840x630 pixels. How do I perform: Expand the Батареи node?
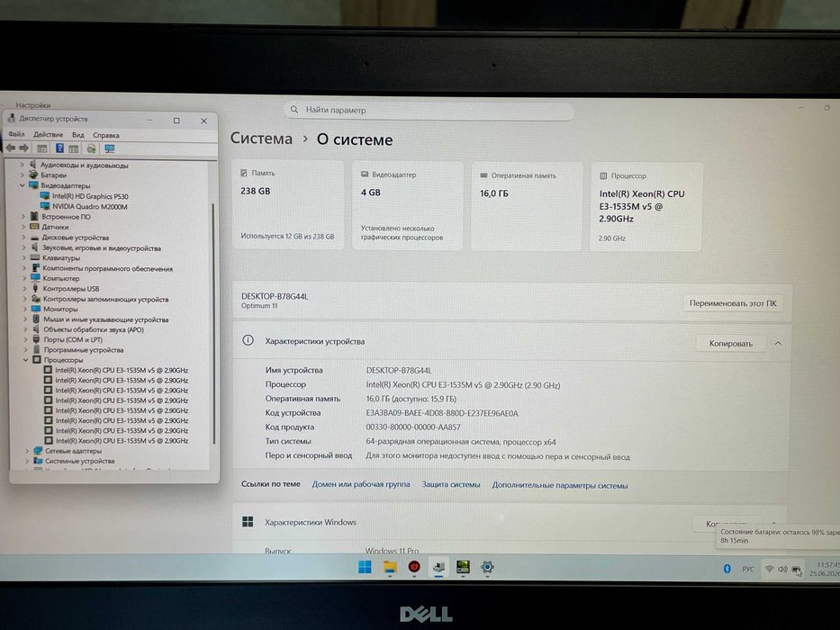tap(23, 175)
